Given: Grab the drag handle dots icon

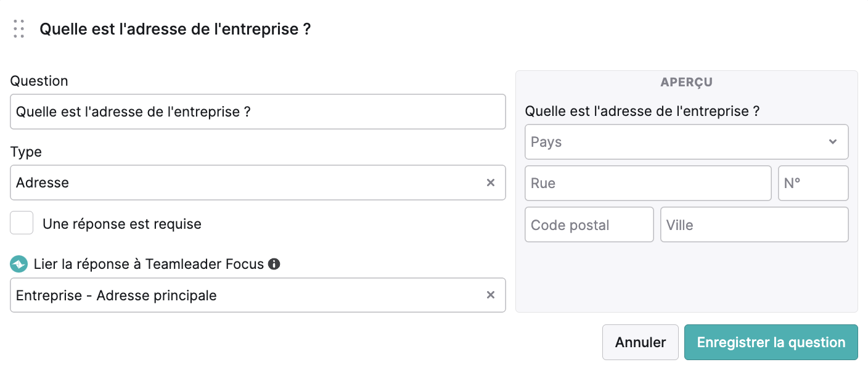Looking at the screenshot, I should click(x=18, y=28).
